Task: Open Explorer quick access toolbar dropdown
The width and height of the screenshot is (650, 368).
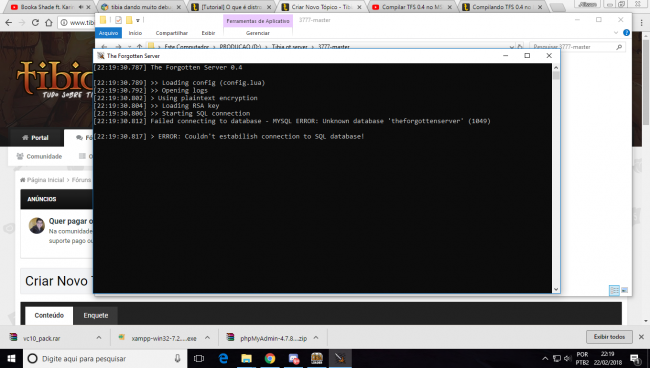Action: 138,20
